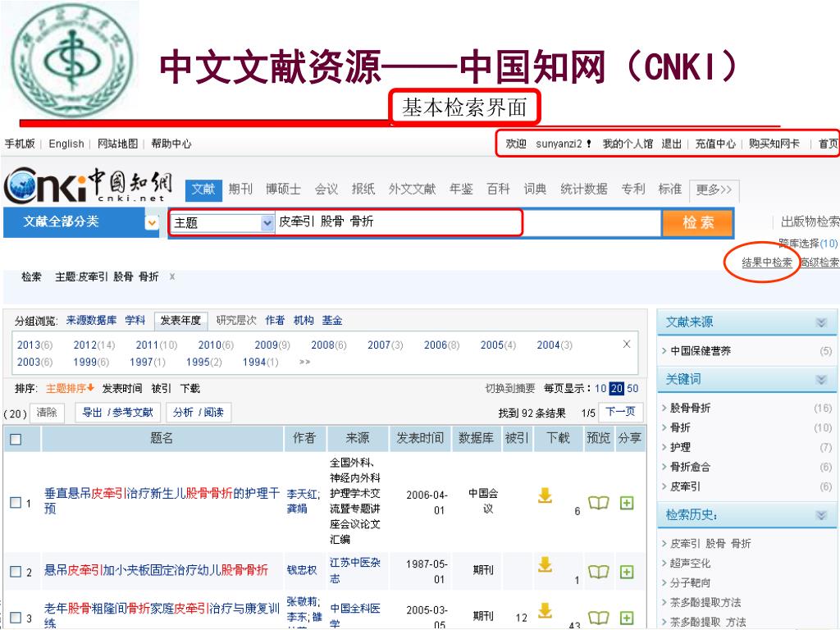Switch to the 博硕士 tab

click(x=283, y=189)
